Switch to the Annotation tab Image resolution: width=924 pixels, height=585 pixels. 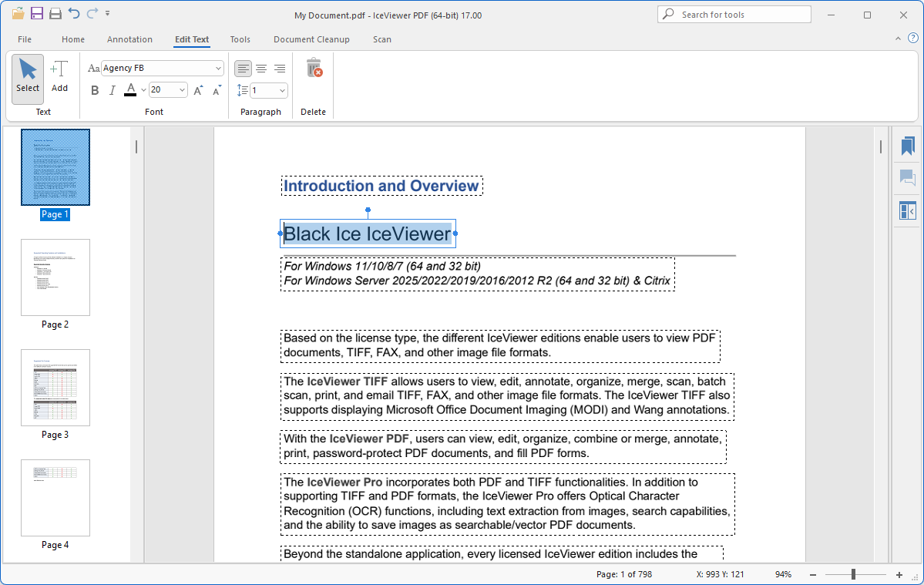tap(129, 39)
